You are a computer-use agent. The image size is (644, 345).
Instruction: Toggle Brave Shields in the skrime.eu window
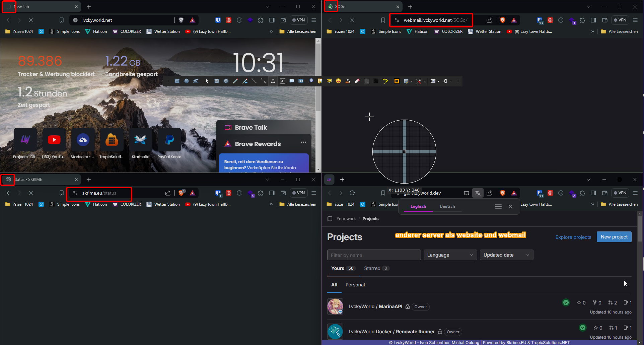[x=181, y=193]
